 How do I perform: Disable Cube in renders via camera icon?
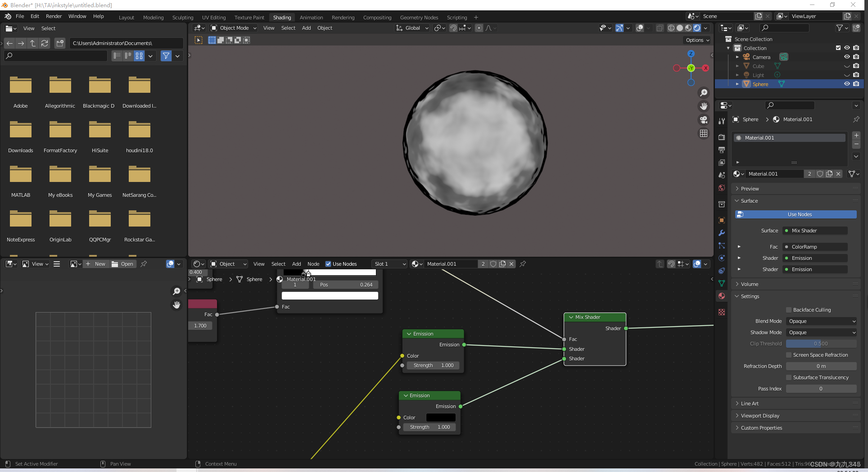(x=856, y=66)
